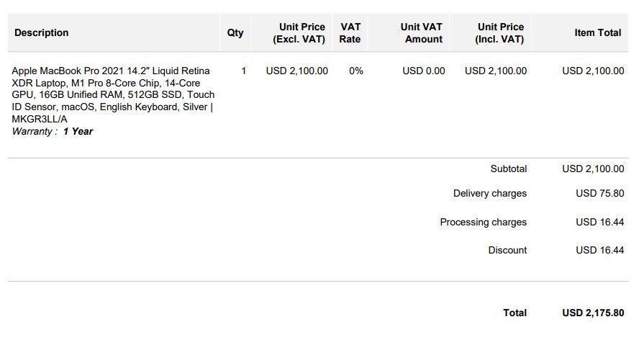Click the Item Total column header
This screenshot has width=644, height=363.
click(x=597, y=33)
